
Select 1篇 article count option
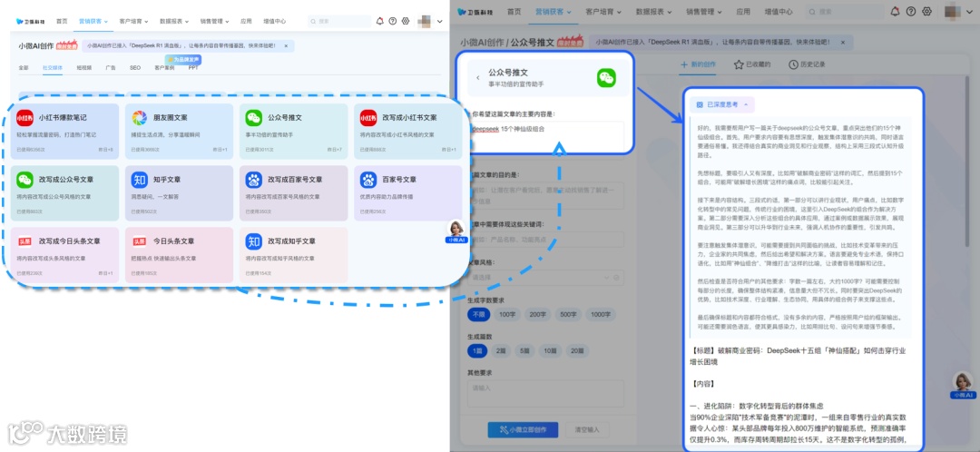point(478,351)
